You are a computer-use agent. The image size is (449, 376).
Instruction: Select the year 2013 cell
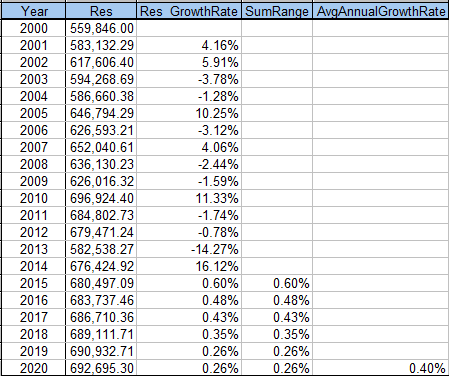pyautogui.click(x=34, y=249)
